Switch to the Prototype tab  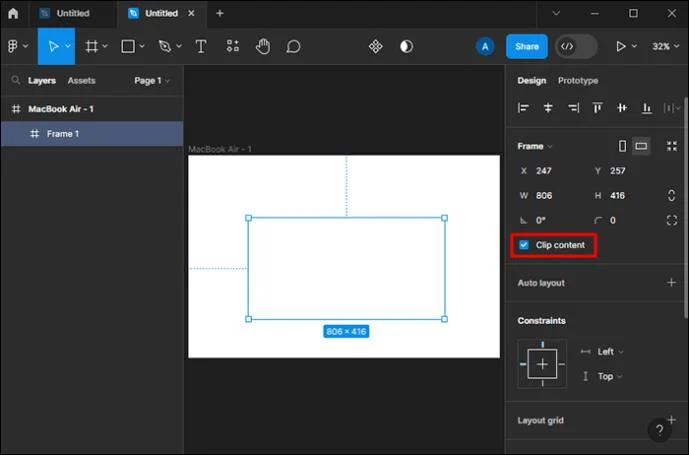click(578, 80)
